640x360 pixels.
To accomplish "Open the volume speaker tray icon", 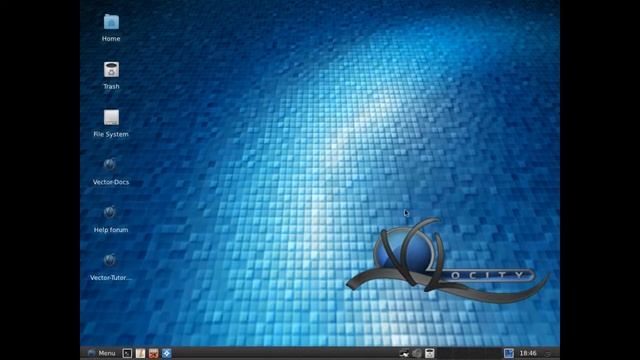I will 417,353.
